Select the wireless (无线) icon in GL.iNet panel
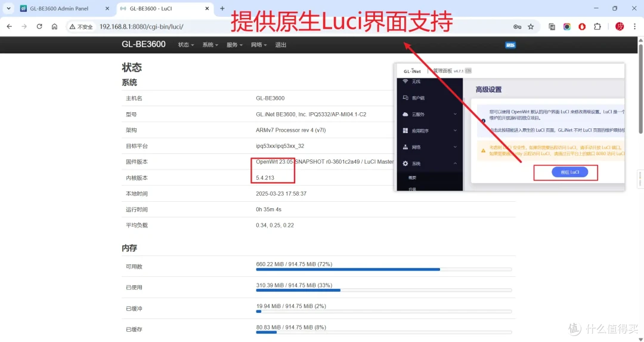The height and width of the screenshot is (342, 644). (405, 81)
